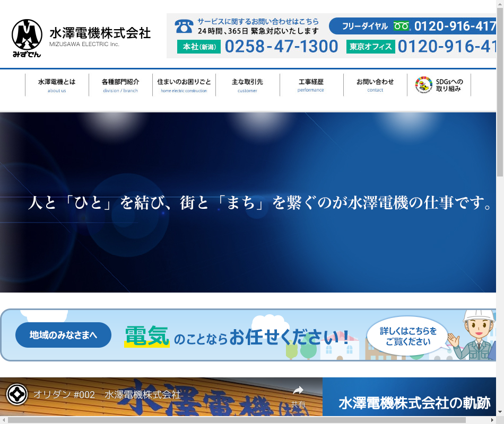Open お問い合わせ contact menu item
Viewport: 504px width, 424px height.
click(x=375, y=85)
